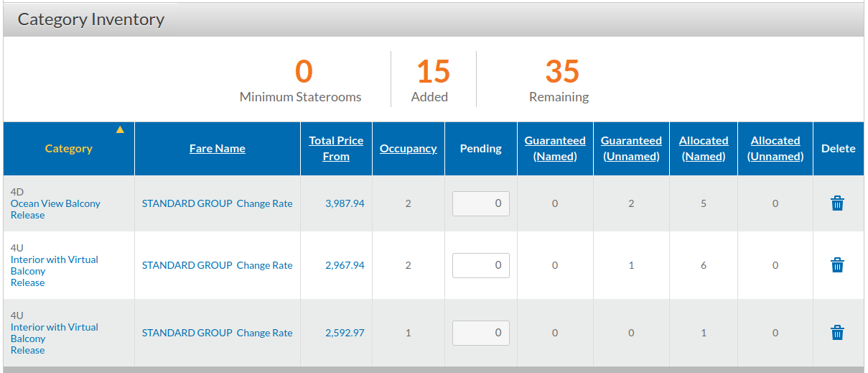
Task: Click the Category sort arrow indicator
Action: pos(120,130)
